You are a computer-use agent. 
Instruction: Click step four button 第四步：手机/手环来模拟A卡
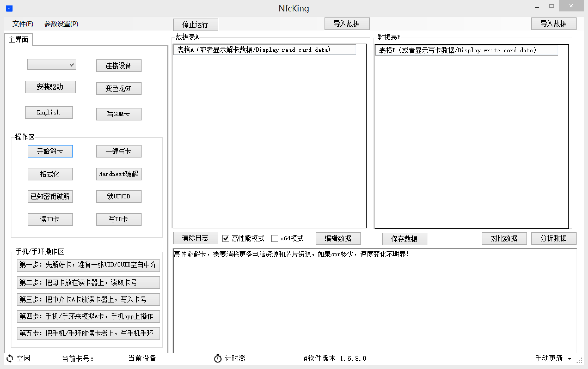pos(88,316)
